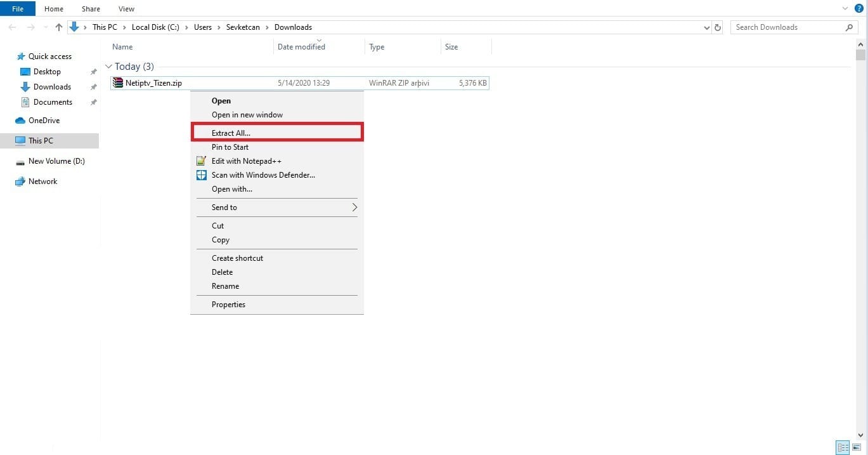Collapse the Today group chevron

coord(108,67)
